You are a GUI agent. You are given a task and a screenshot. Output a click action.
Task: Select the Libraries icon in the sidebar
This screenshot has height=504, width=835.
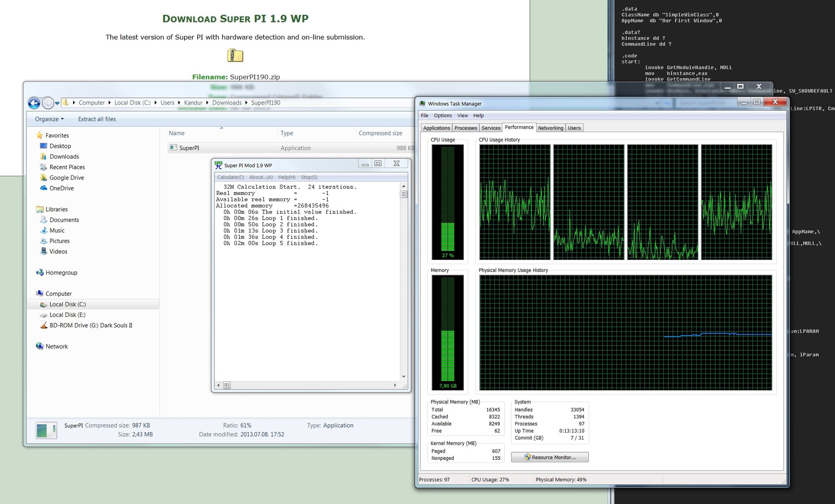pos(40,209)
